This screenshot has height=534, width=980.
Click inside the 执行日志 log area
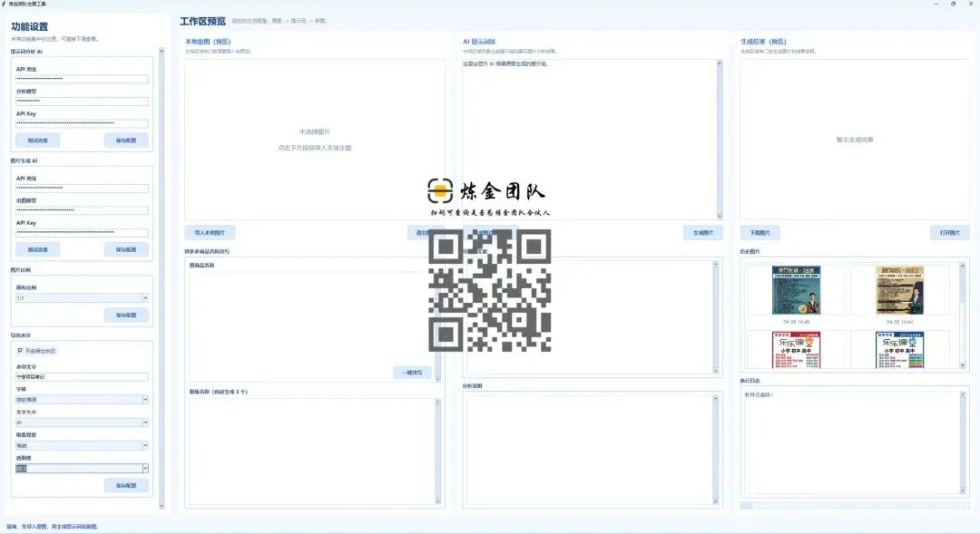click(850, 442)
